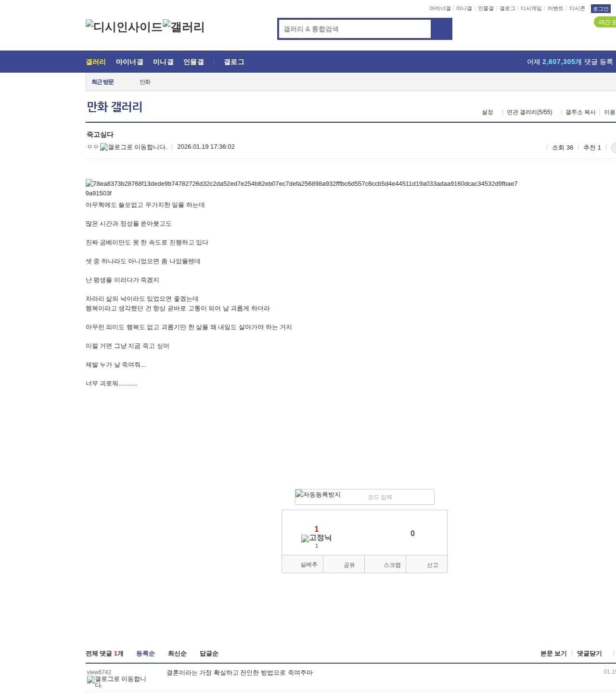
Task: Select 마이너갤 in the blue navigation bar
Action: [x=129, y=62]
